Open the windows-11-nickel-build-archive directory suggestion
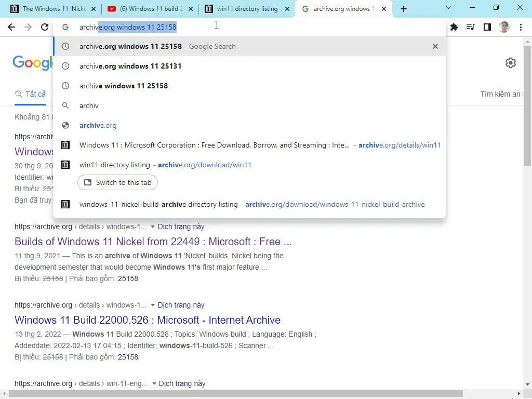This screenshot has width=532, height=399. [x=249, y=204]
